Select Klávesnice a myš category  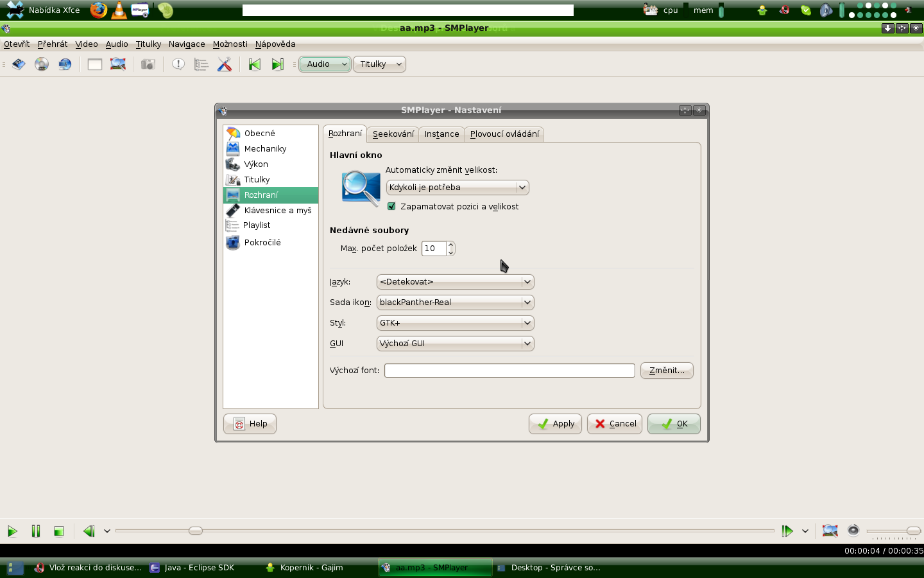pyautogui.click(x=271, y=210)
